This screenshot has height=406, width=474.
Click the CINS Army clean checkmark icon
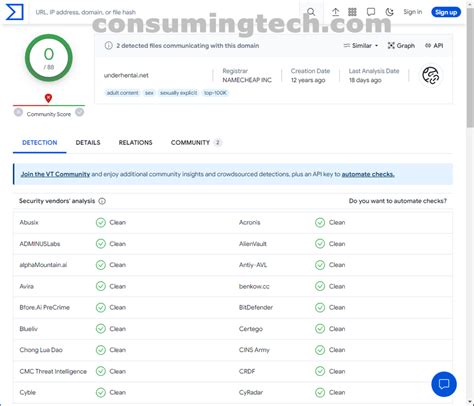(x=320, y=350)
